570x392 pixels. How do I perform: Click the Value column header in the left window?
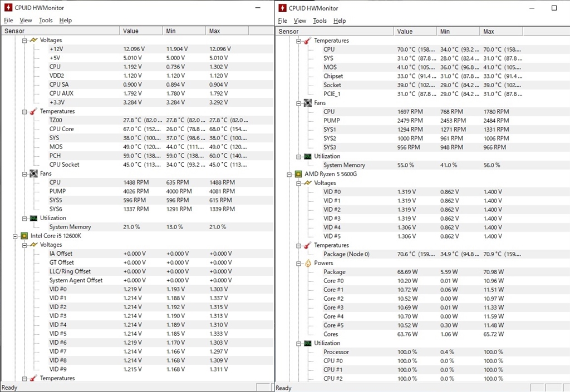click(141, 31)
